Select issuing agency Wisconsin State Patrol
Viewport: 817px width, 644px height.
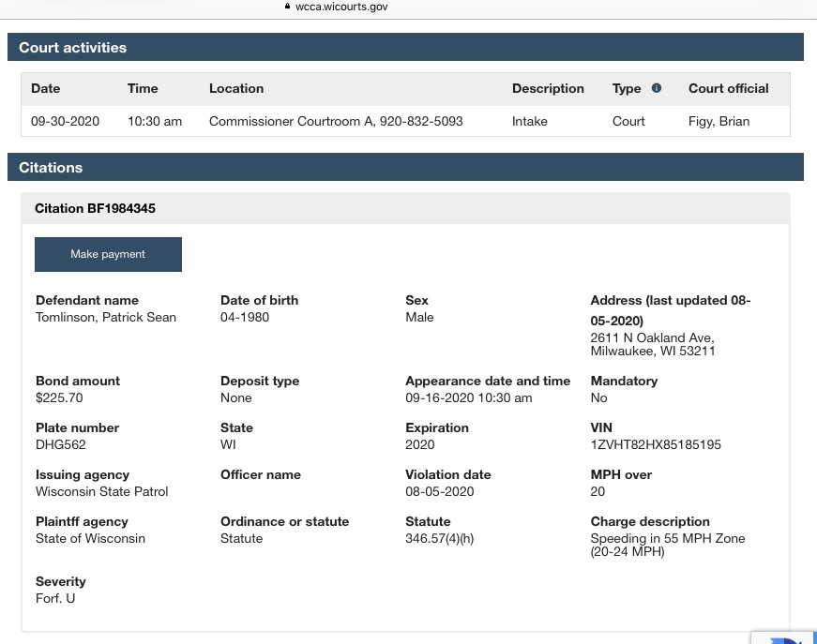(102, 491)
